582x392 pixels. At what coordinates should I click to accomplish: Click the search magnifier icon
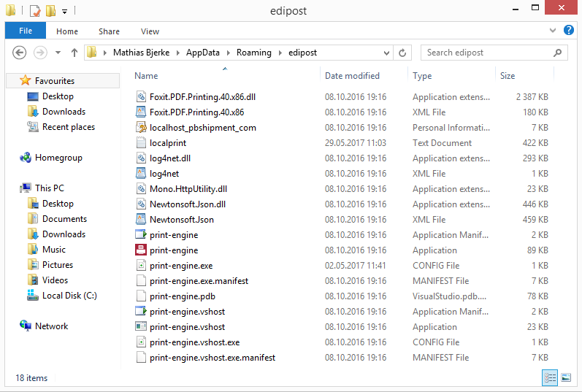tap(557, 53)
